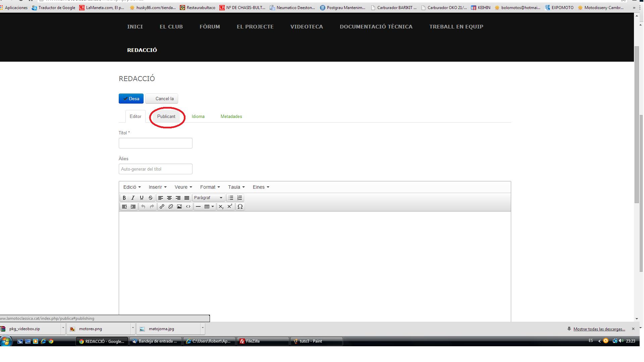Open the Taula dropdown menu
This screenshot has width=644, height=362.
[x=236, y=187]
